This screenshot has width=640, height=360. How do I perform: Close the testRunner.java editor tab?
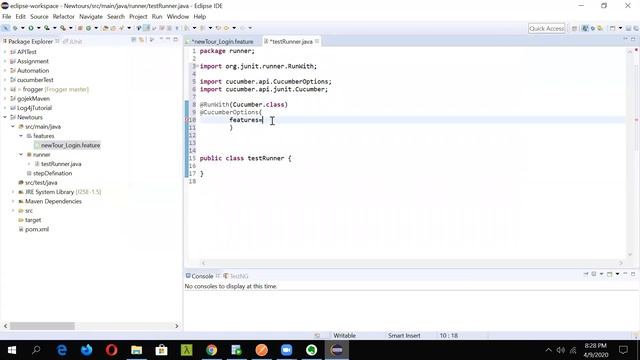pyautogui.click(x=317, y=41)
